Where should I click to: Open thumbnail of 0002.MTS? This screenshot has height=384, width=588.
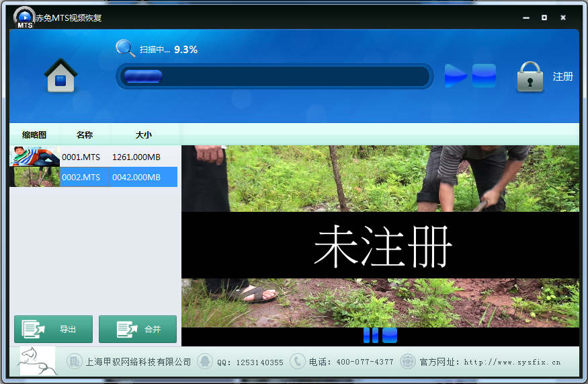pos(34,177)
